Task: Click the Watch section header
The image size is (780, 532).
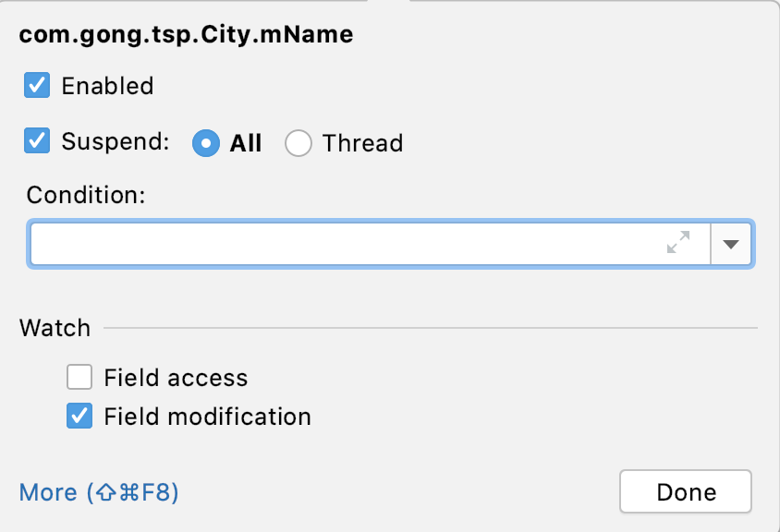Action: [55, 328]
